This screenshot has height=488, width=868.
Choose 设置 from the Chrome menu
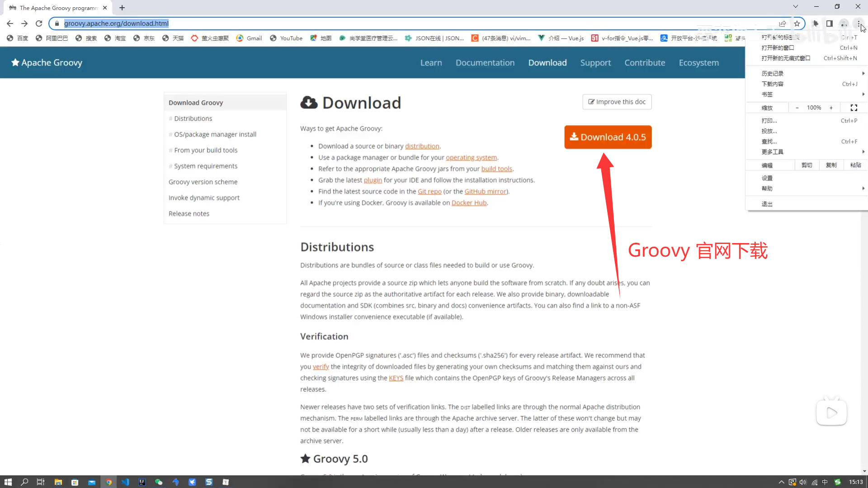767,178
